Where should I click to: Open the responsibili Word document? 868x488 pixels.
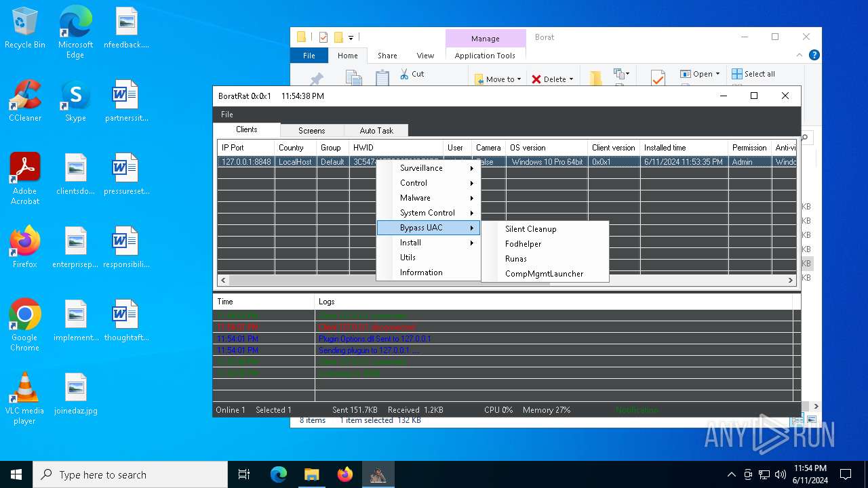[x=126, y=248]
